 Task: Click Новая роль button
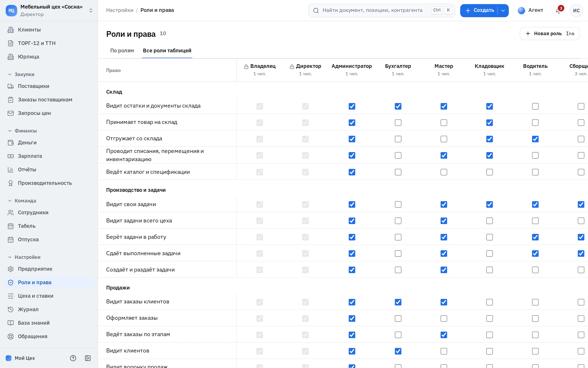550,34
